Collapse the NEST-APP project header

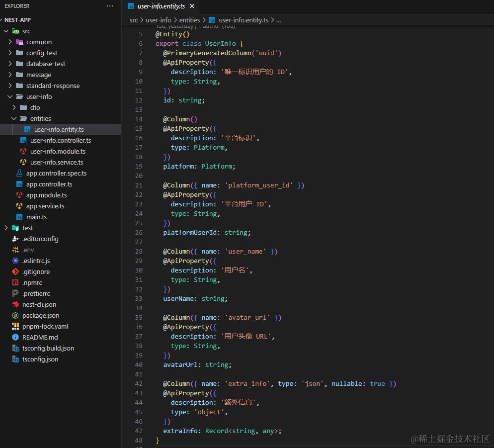pyautogui.click(x=17, y=20)
